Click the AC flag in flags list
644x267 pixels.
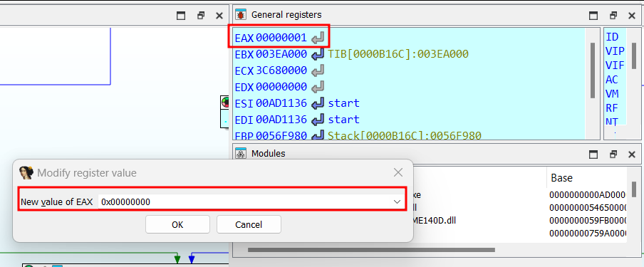(x=612, y=79)
